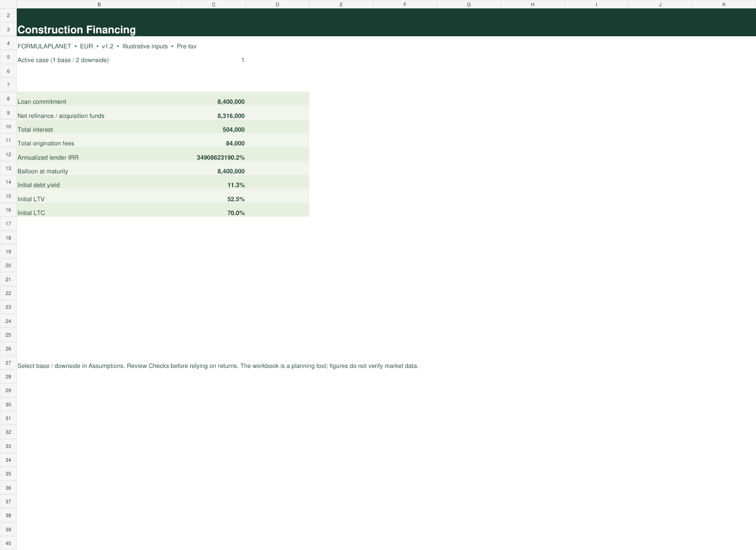Click the Total origination fees label
Screen dimensions: 756x550
coord(46,143)
